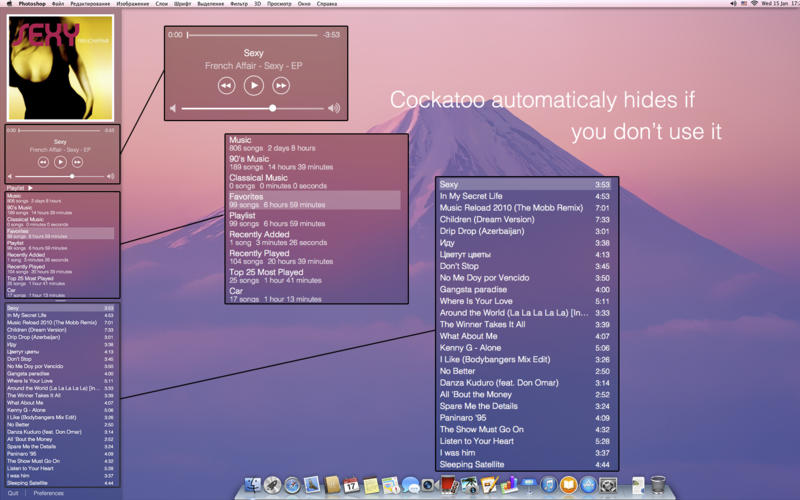Open the Photoshop application menu
The height and width of the screenshot is (500, 800).
[32, 4]
